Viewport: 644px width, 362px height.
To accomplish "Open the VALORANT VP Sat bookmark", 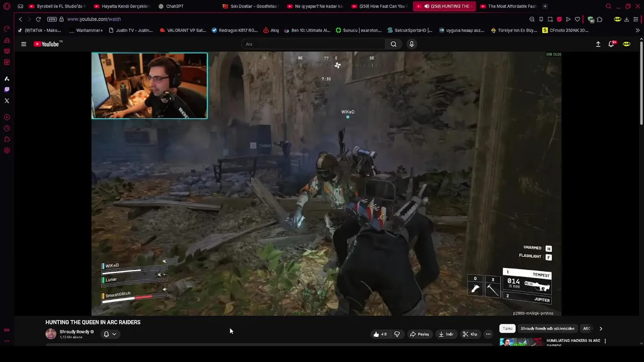I will tap(183, 30).
